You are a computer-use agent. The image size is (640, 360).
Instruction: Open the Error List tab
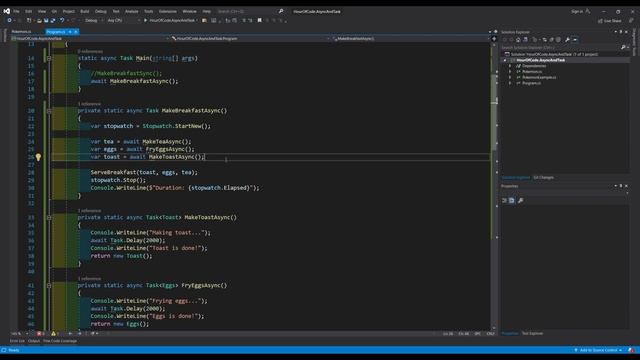pos(17,341)
